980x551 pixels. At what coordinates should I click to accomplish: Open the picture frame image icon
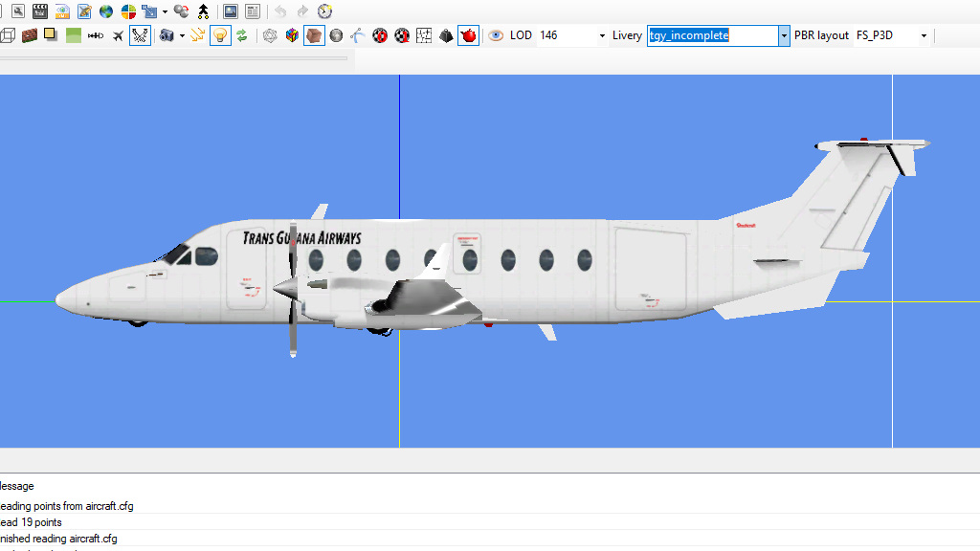click(x=231, y=11)
